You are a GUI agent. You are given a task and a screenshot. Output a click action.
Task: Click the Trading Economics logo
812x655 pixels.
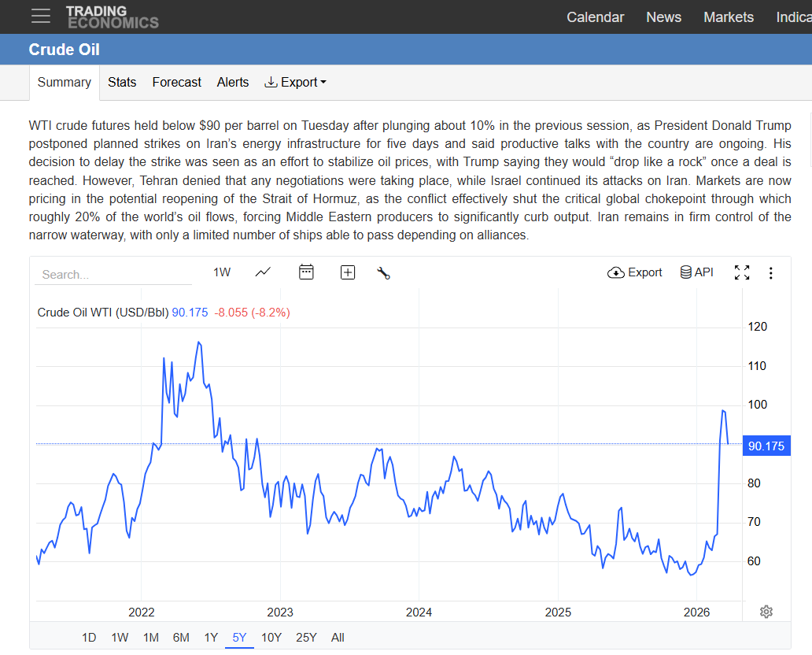(112, 17)
